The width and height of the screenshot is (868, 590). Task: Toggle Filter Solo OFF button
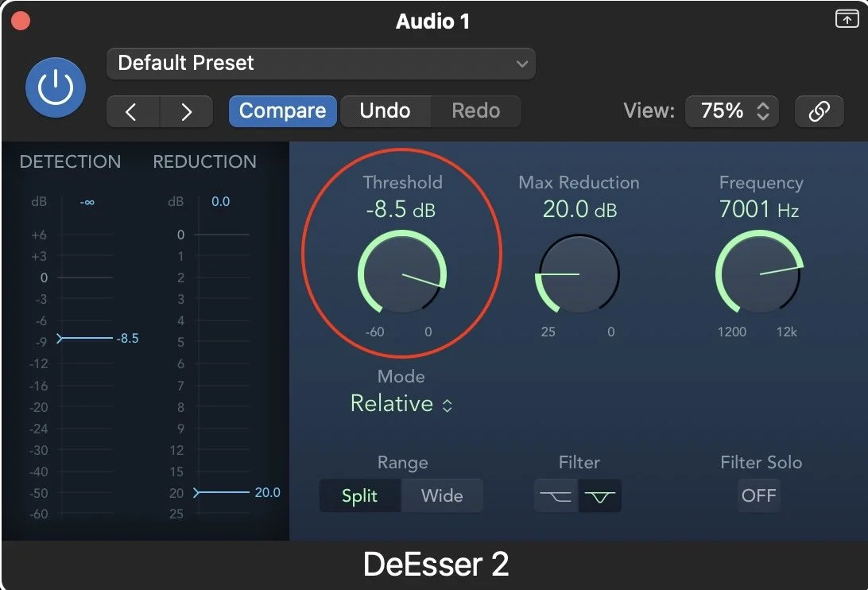click(759, 496)
